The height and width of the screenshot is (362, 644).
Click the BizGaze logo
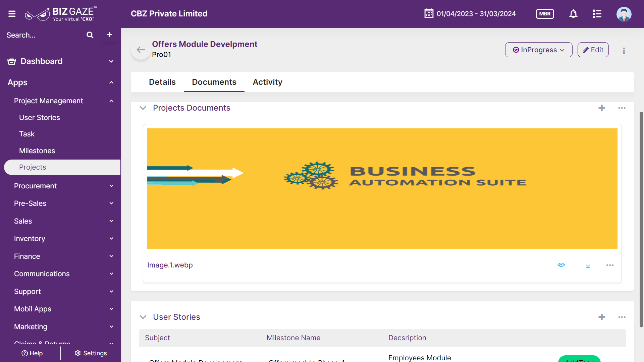(x=61, y=14)
